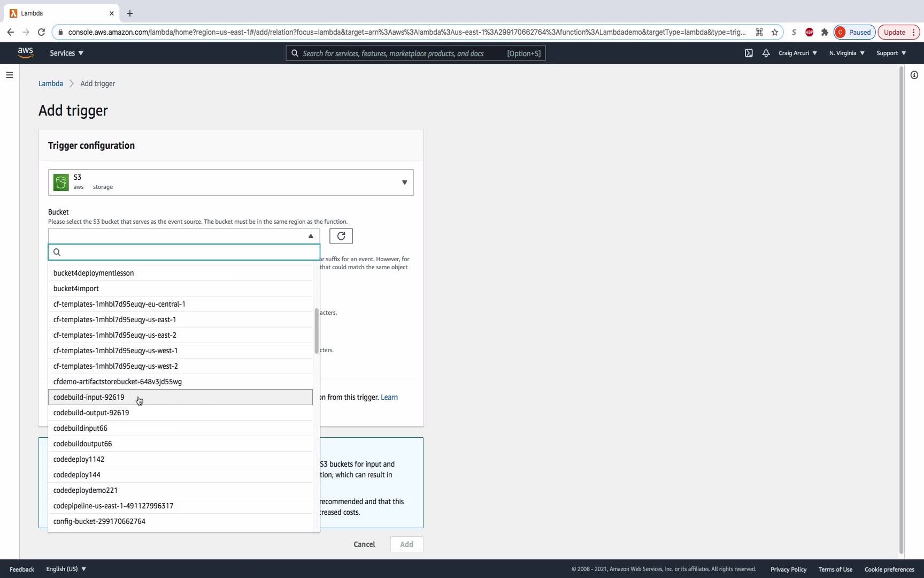Viewport: 924px width, 578px height.
Task: Reload the page in browser
Action: tap(41, 32)
